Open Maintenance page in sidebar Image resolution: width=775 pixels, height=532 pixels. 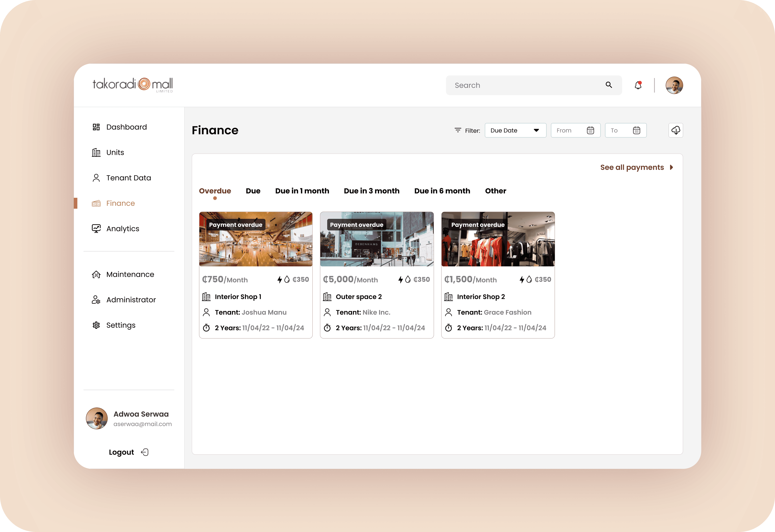[x=130, y=274]
